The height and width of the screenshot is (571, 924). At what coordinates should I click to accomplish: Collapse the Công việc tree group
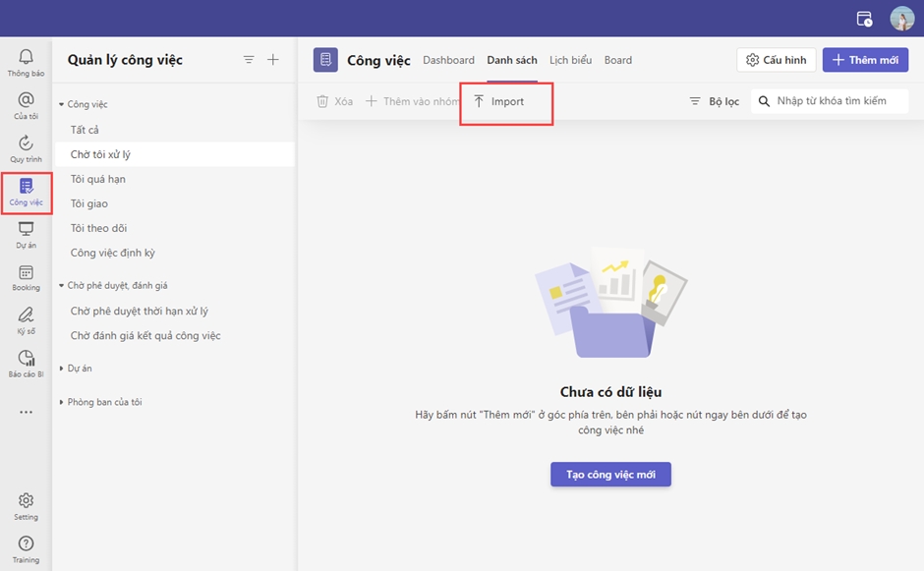(x=62, y=104)
